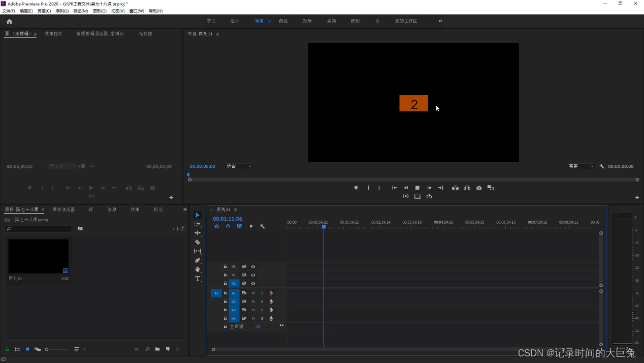Select the Slip tool
644x363 pixels.
(x=198, y=251)
